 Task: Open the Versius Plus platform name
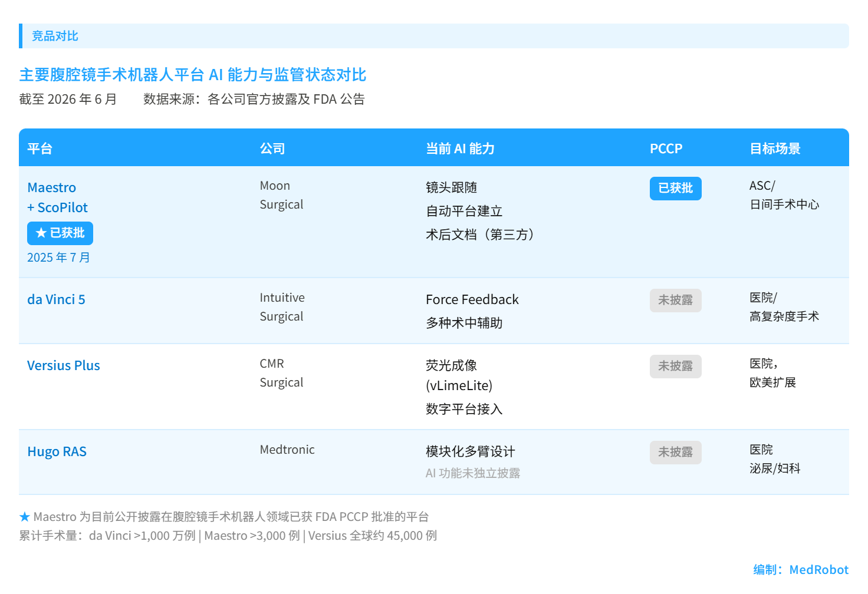(64, 365)
